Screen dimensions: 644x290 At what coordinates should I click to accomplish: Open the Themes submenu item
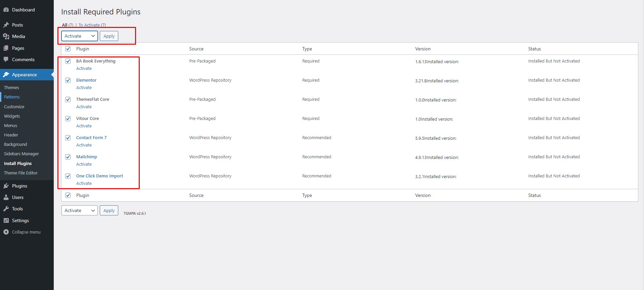click(x=11, y=87)
